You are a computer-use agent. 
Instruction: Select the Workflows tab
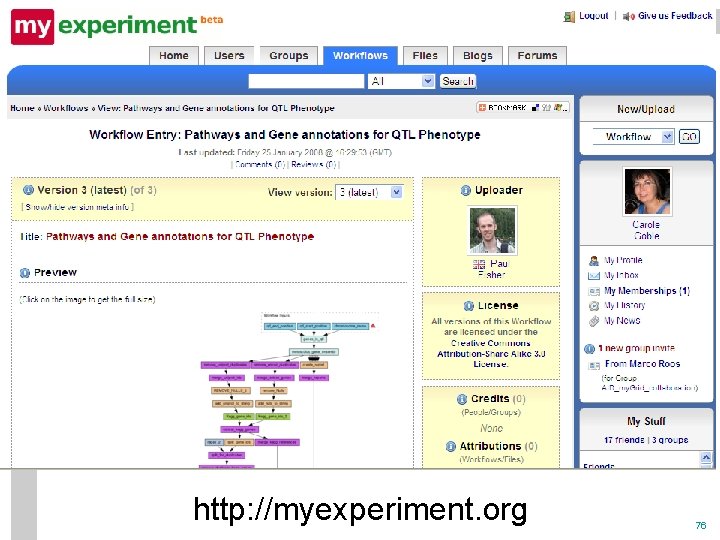pos(360,56)
